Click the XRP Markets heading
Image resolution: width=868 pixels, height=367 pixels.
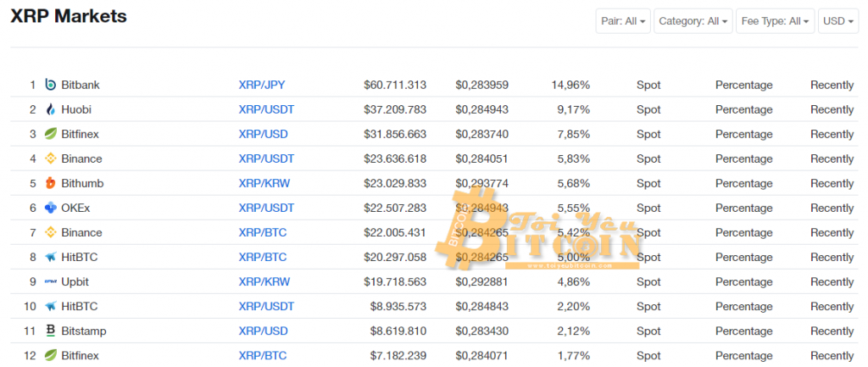[x=69, y=17]
